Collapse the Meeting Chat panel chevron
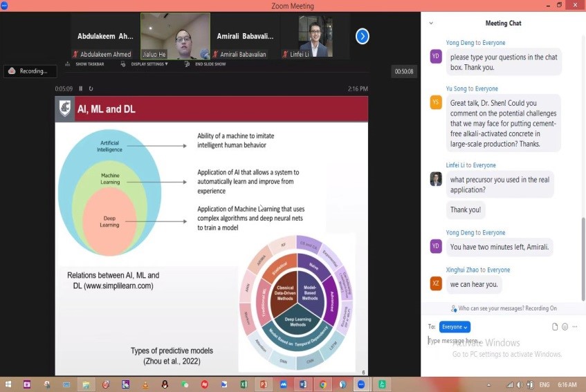 [x=431, y=23]
